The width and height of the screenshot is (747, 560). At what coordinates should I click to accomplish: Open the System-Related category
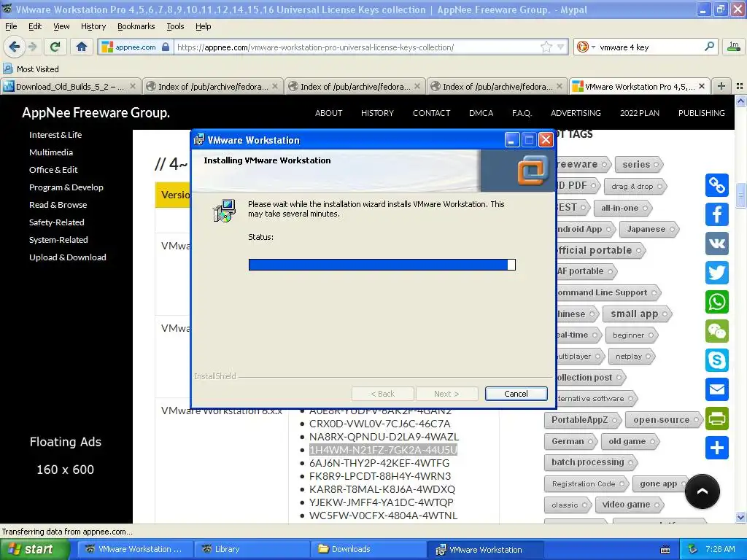click(x=58, y=239)
